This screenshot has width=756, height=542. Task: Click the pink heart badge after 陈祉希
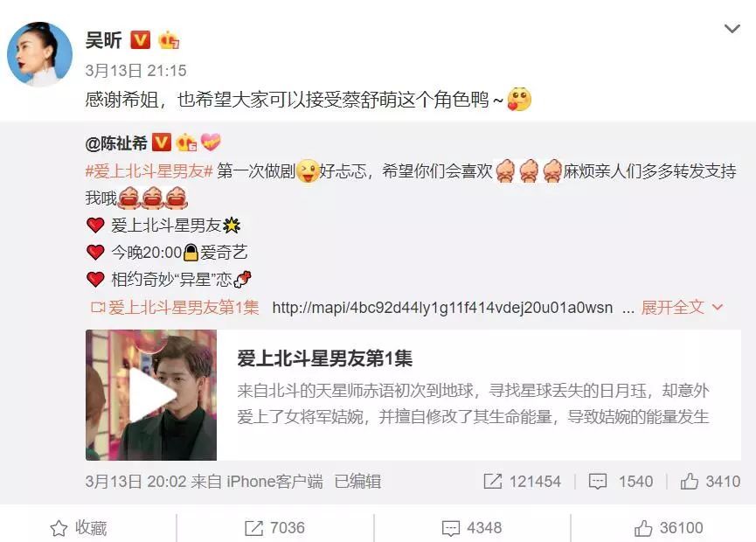(211, 142)
